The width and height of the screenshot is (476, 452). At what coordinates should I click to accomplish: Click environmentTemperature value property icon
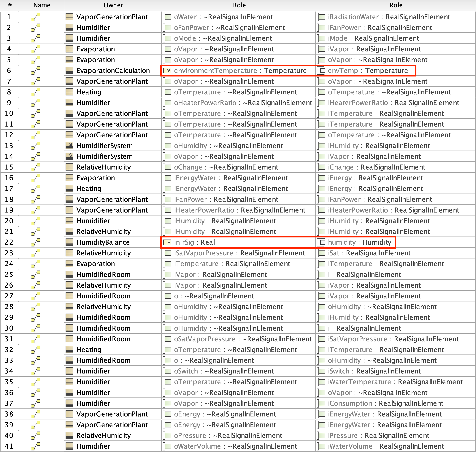click(x=167, y=71)
